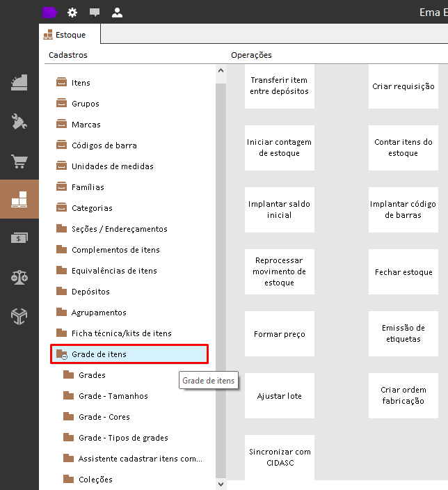Open the user profile icon

pos(117,13)
